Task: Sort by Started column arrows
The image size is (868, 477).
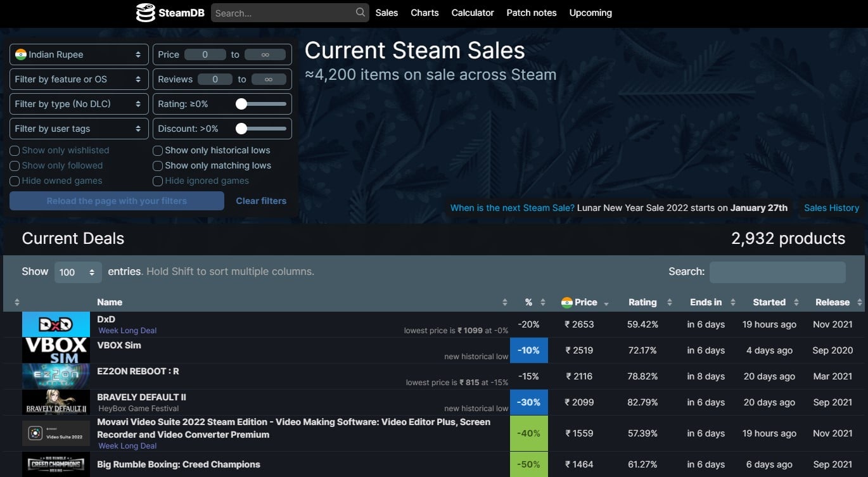Action: pyautogui.click(x=796, y=303)
